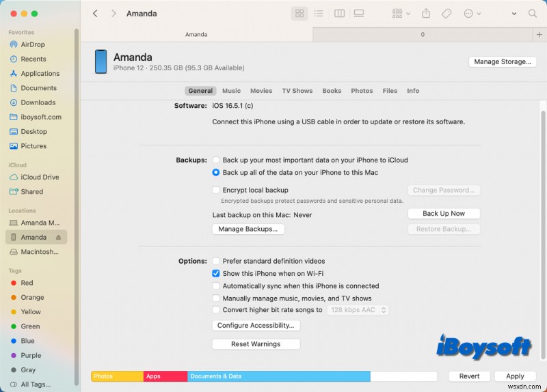Go forward with the right chevron
The height and width of the screenshot is (392, 547).
click(114, 14)
